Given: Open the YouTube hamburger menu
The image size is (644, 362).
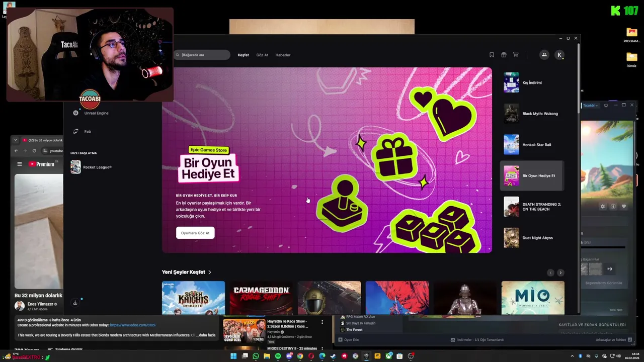Looking at the screenshot, I should pos(20,164).
